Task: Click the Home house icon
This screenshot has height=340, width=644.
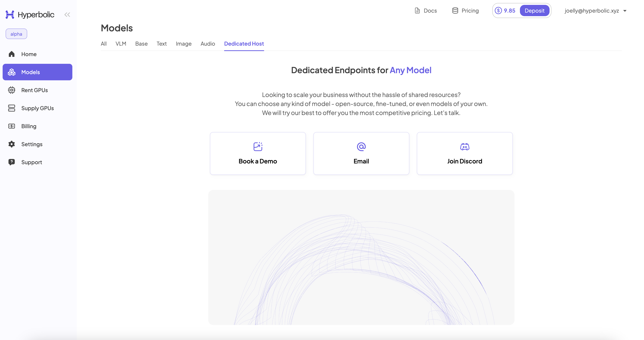Action: (x=11, y=54)
